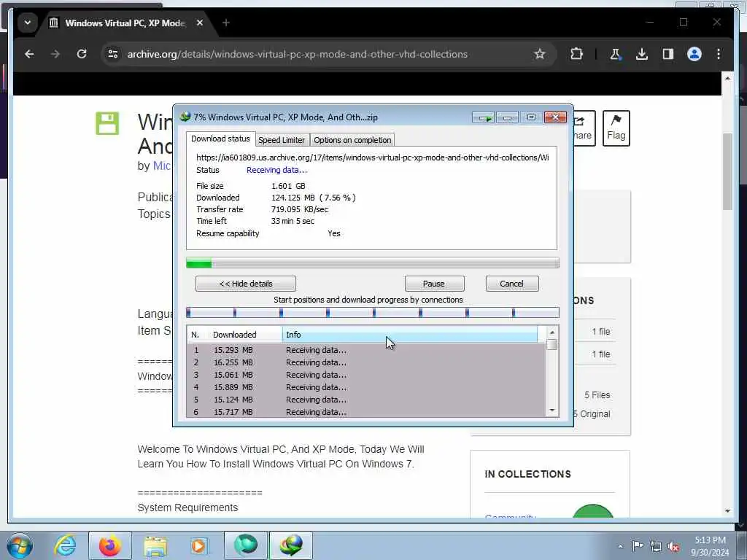Open the tab search dropdown arrow

28,23
